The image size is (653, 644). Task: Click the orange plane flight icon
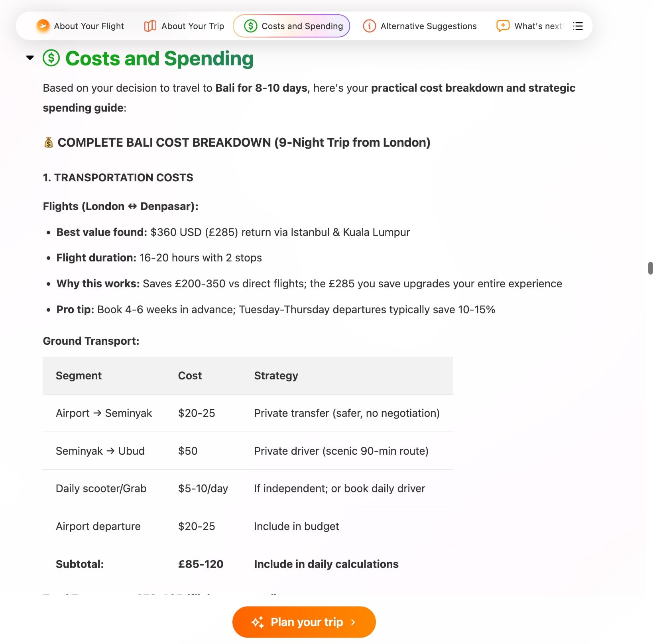[x=43, y=26]
